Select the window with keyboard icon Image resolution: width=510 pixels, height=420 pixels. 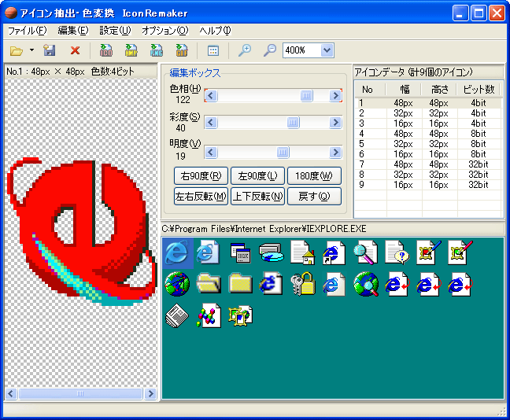click(240, 252)
